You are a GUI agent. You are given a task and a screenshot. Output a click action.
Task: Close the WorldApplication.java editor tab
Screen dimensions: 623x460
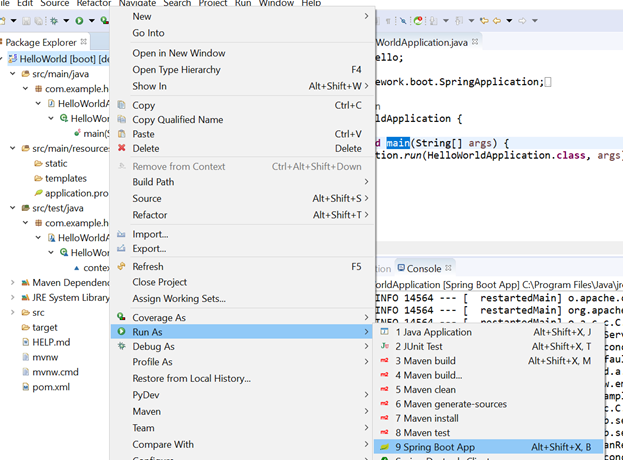(475, 41)
